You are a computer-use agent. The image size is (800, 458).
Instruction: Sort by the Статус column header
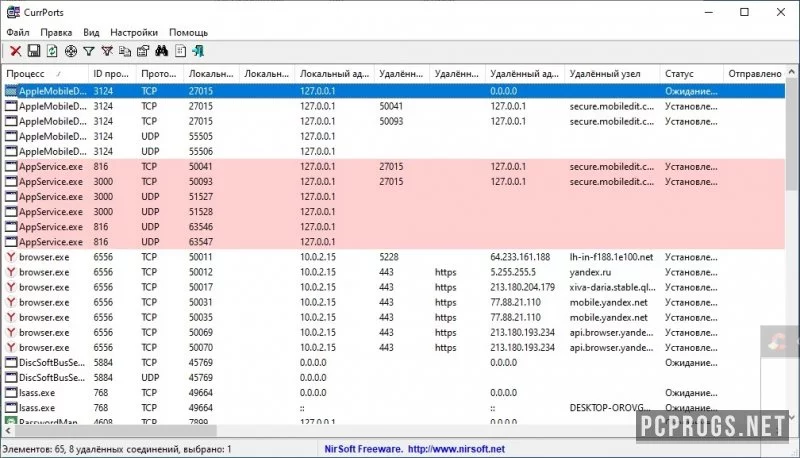pos(691,73)
